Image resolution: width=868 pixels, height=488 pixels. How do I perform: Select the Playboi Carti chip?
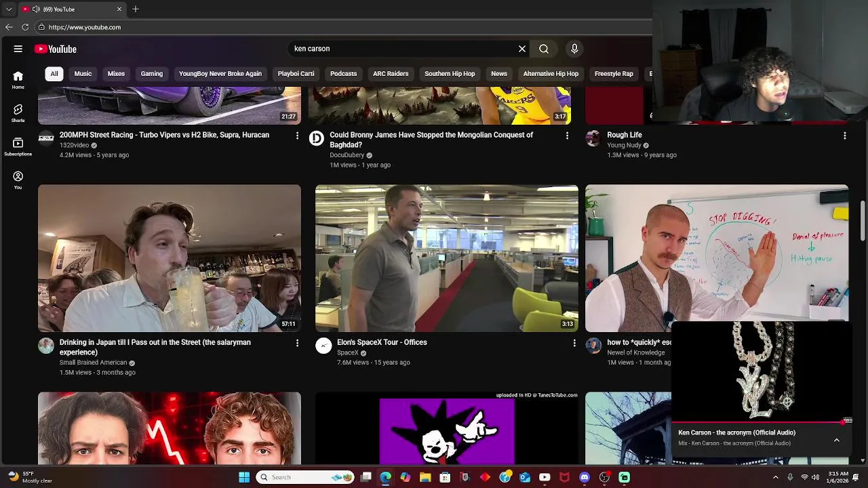pyautogui.click(x=296, y=74)
